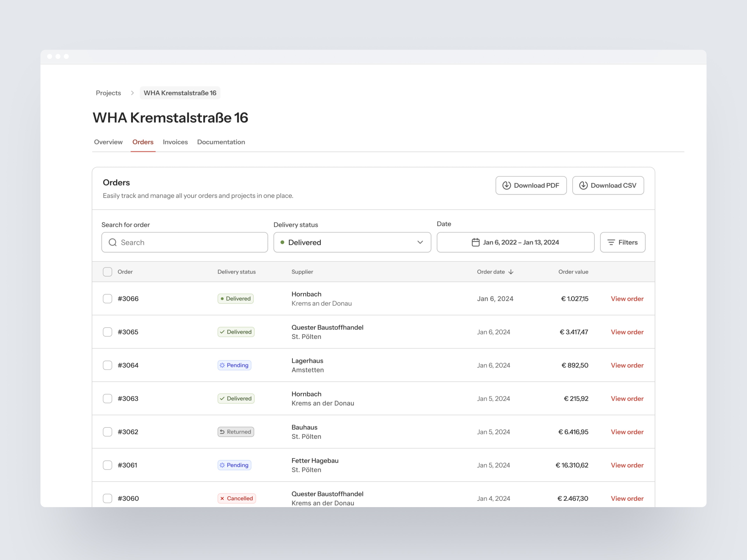Screen dimensions: 747x560
Task: Click the calendar icon in date field
Action: 475,242
